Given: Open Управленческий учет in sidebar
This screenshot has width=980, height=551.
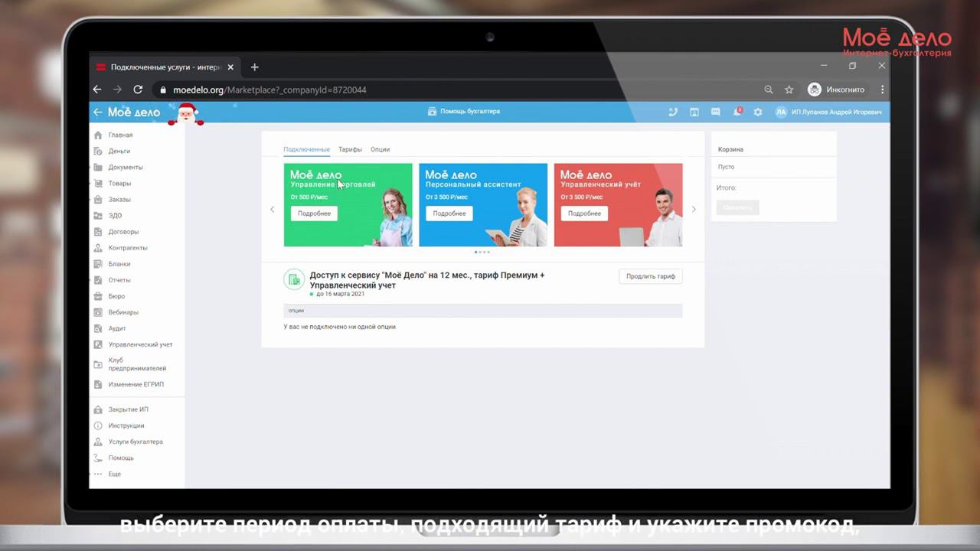Looking at the screenshot, I should click(x=140, y=344).
